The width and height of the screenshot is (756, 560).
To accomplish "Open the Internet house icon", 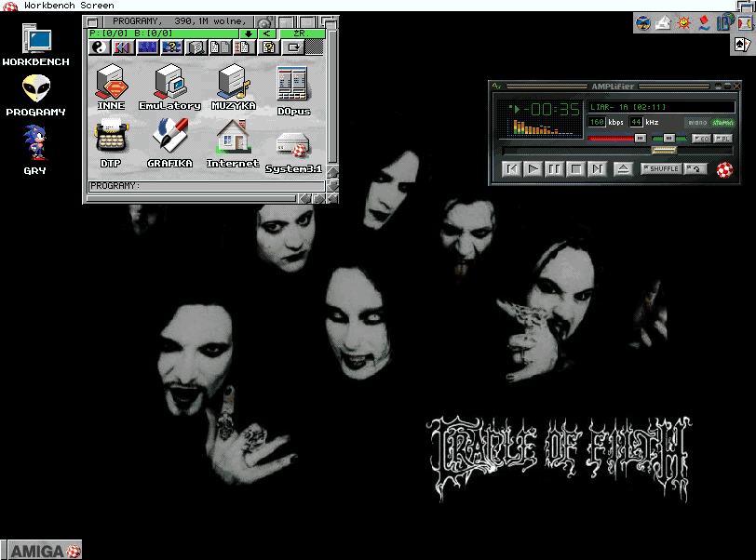I will (233, 143).
